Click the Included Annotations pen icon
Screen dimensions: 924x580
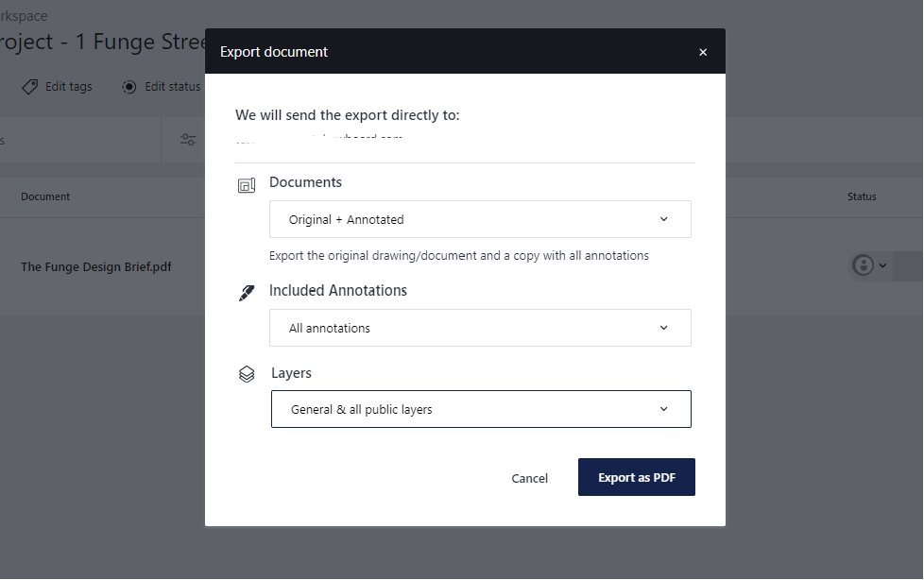247,293
